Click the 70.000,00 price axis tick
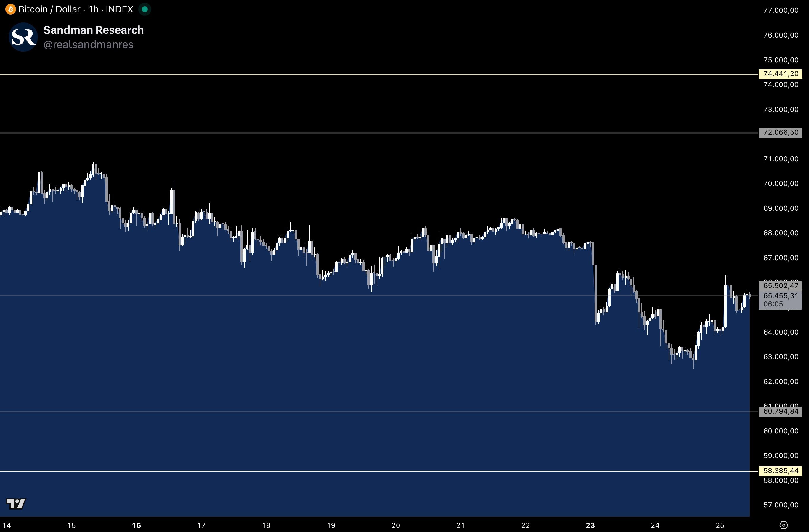The height and width of the screenshot is (532, 809). 781,184
